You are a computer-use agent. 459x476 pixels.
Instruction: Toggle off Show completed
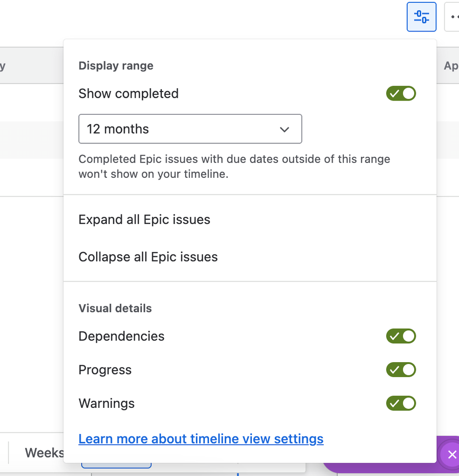[400, 93]
